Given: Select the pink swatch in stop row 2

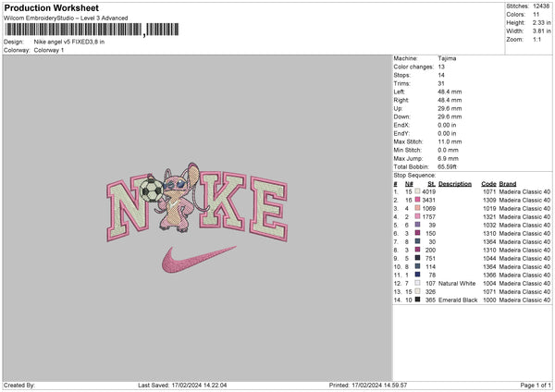Looking at the screenshot, I should point(418,200).
